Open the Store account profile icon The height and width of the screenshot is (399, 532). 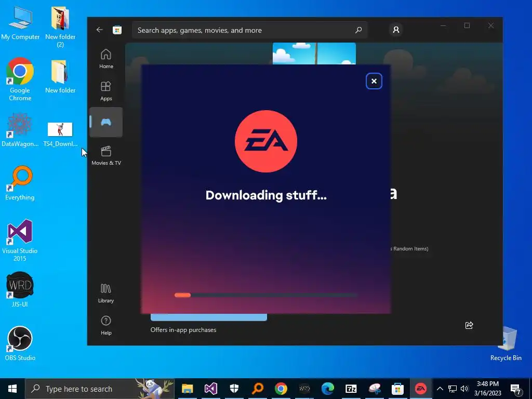396,30
